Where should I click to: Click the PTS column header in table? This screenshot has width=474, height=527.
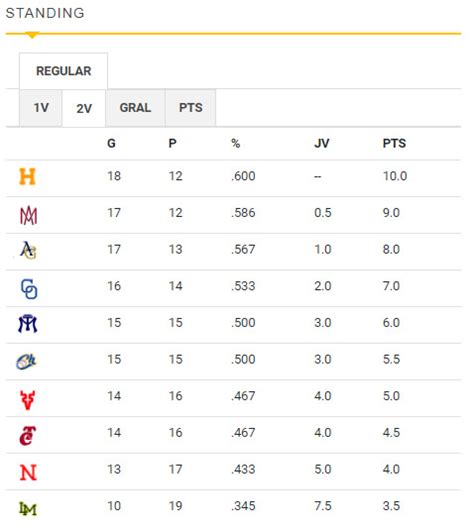point(394,144)
